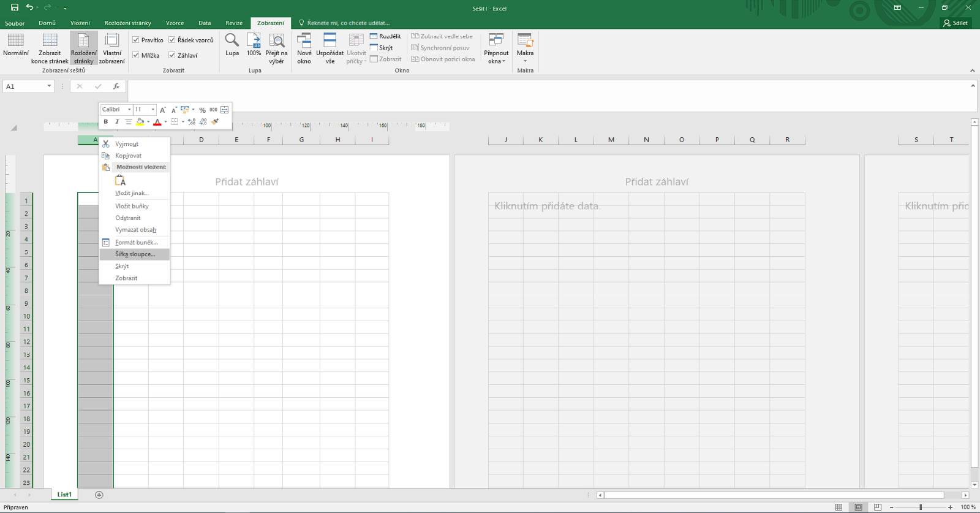Open font color dropdown arrow
This screenshot has height=513, width=980.
(165, 122)
